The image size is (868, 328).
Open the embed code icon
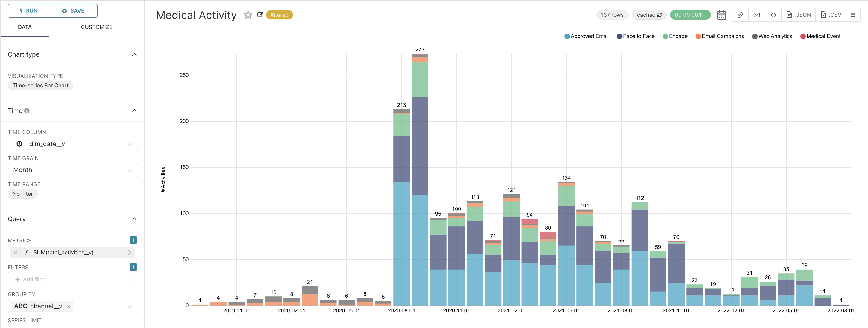point(773,15)
